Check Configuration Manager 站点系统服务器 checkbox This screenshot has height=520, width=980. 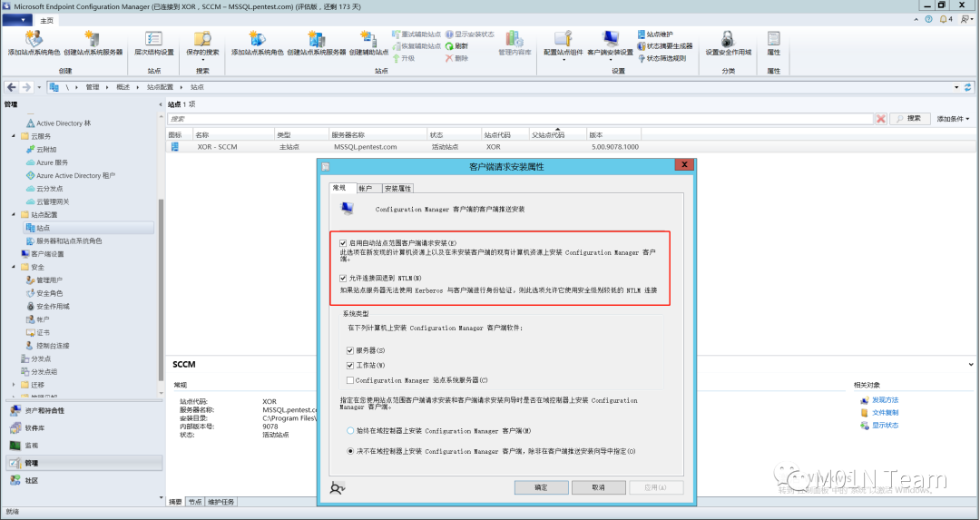[350, 380]
